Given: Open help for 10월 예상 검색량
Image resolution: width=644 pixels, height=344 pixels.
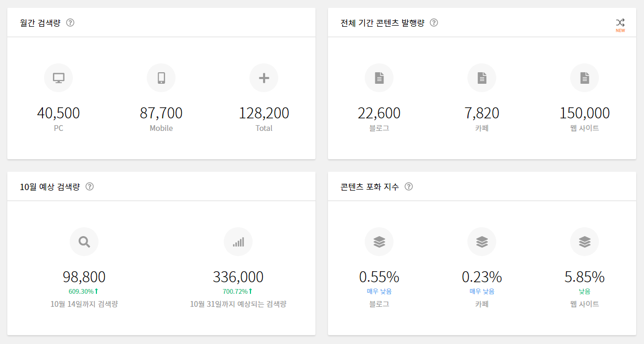Looking at the screenshot, I should point(90,186).
